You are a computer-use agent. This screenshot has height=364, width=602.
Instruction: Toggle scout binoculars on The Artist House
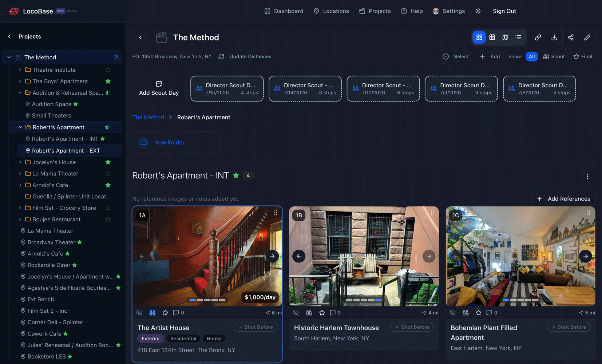(x=153, y=313)
